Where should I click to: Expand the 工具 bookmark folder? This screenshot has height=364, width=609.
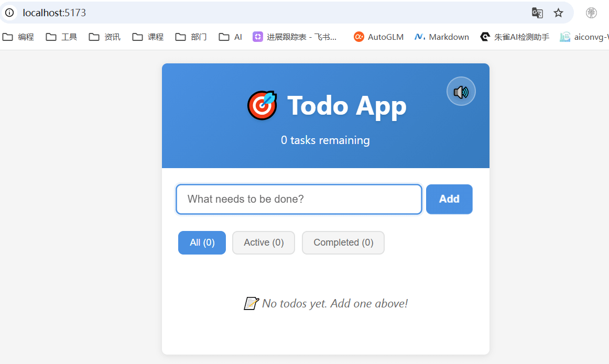tap(61, 37)
